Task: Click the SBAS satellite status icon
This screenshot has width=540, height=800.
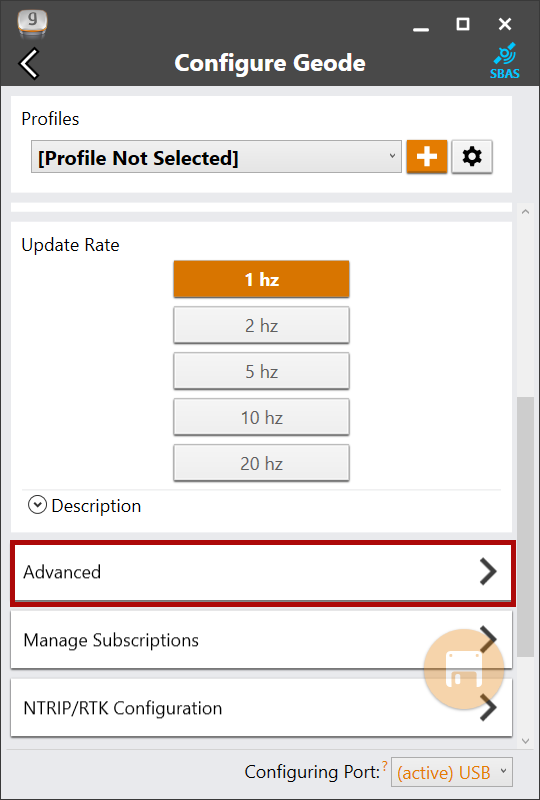Action: click(504, 61)
